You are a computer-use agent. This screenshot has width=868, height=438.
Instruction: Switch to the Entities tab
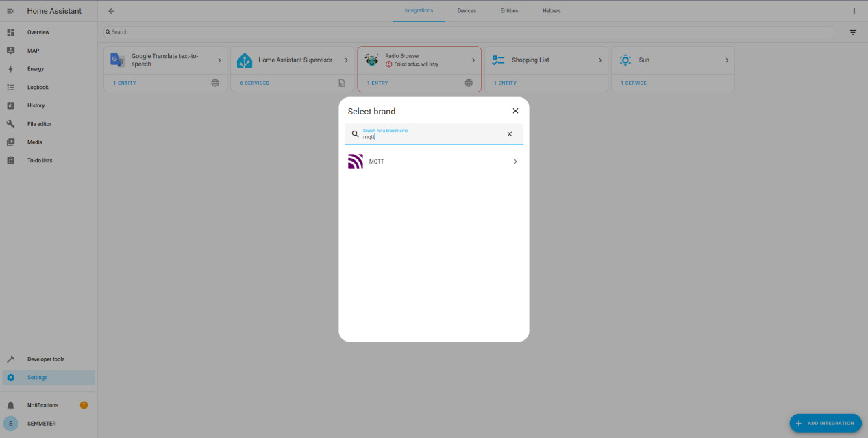509,11
